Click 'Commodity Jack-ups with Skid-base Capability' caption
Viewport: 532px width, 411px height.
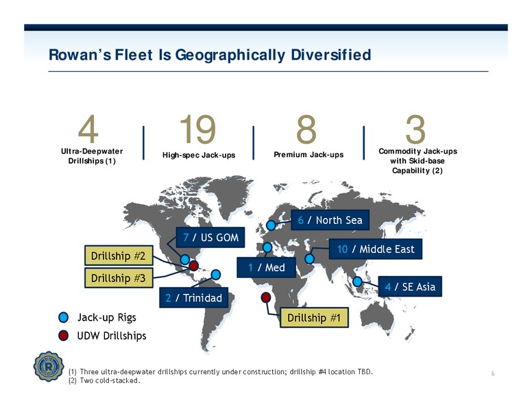[x=418, y=161]
